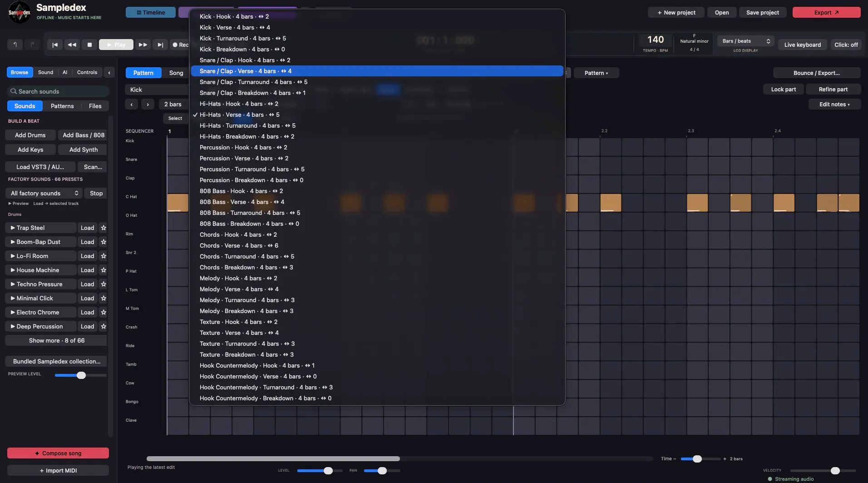Open the 2 bars length selector
The height and width of the screenshot is (483, 868).
(173, 104)
